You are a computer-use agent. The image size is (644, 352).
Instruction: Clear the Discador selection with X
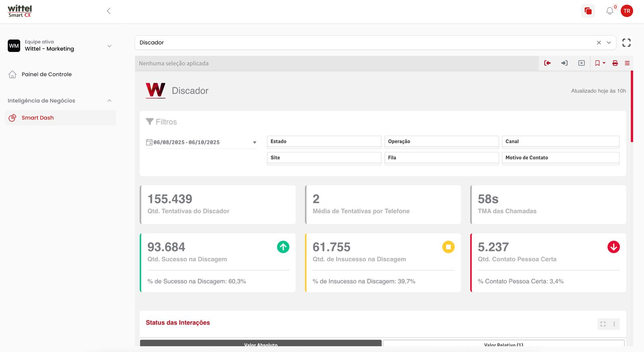click(599, 43)
